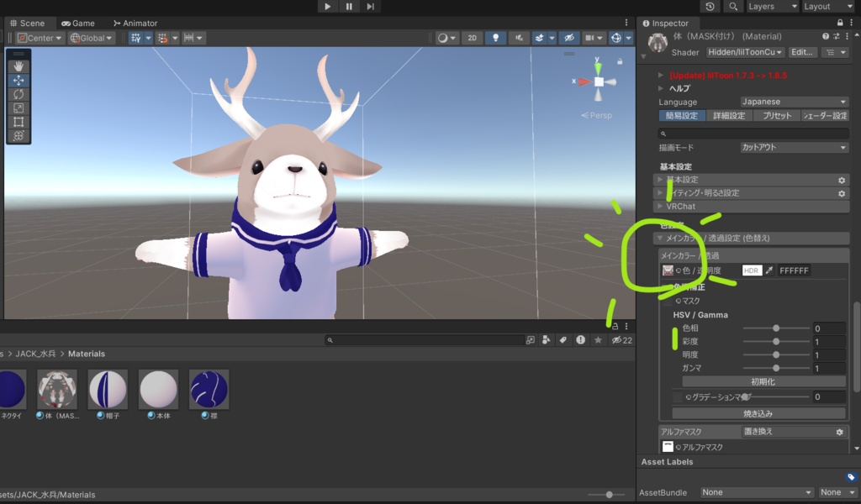Screen dimensions: 861x504
Task: Open the Layout dropdown
Action: (x=827, y=7)
